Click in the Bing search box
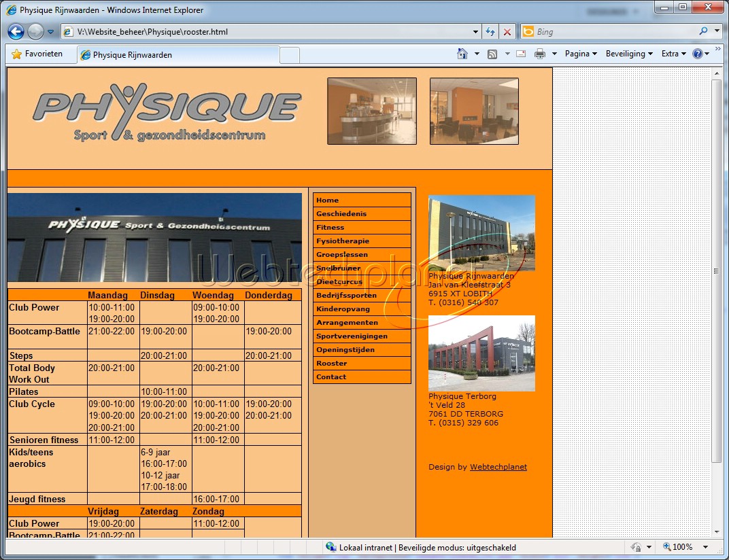Image resolution: width=729 pixels, height=560 pixels. coord(615,32)
